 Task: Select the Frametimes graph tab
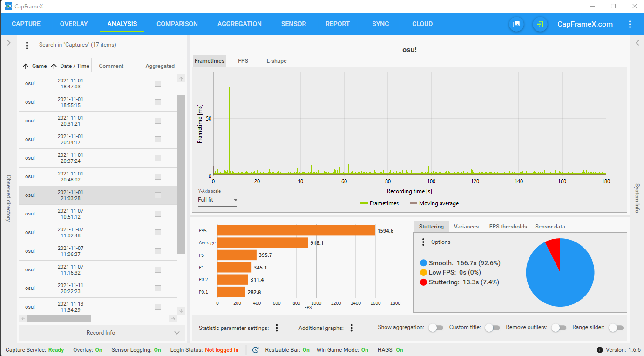point(210,61)
